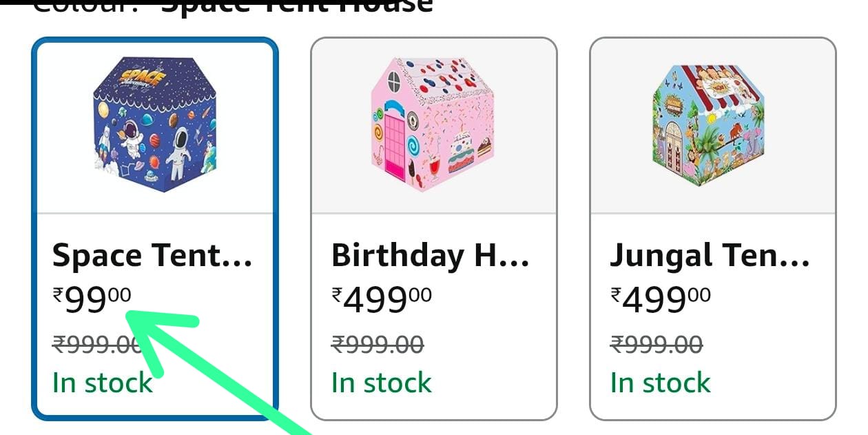Image resolution: width=868 pixels, height=435 pixels.
Task: Click struck-through ₹999.00 under Jungal Tent
Action: pos(657,344)
